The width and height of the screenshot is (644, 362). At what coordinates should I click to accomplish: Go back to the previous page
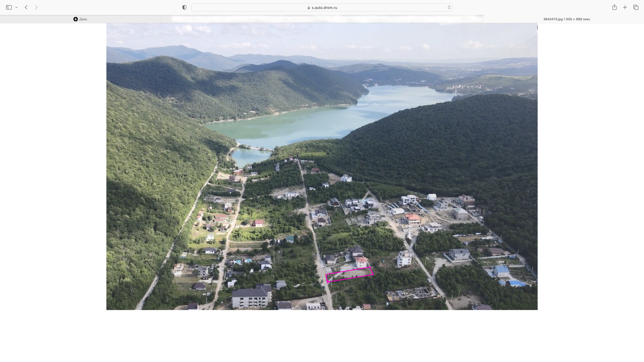(x=26, y=7)
